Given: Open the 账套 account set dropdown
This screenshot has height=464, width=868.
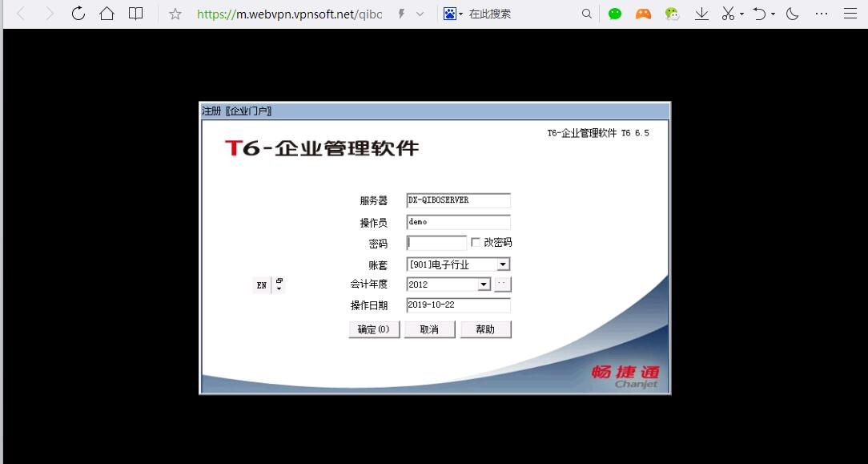Looking at the screenshot, I should (503, 264).
